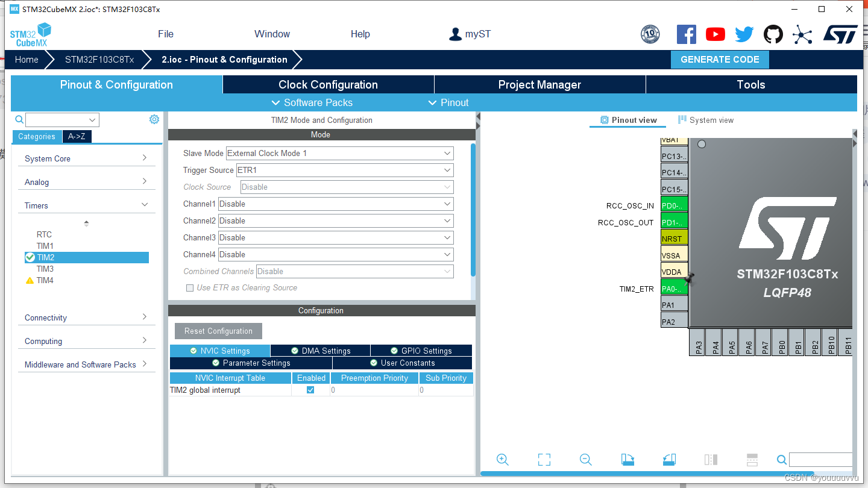Viewport: 868px width, 488px height.
Task: Switch to System view tab
Action: tap(706, 120)
